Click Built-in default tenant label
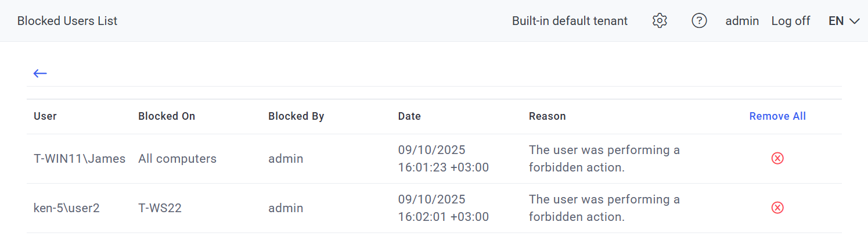868x236 pixels. point(570,21)
